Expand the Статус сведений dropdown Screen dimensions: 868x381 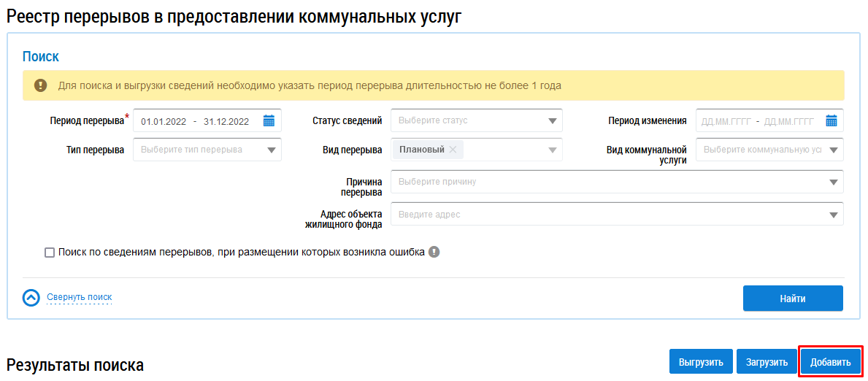point(552,121)
